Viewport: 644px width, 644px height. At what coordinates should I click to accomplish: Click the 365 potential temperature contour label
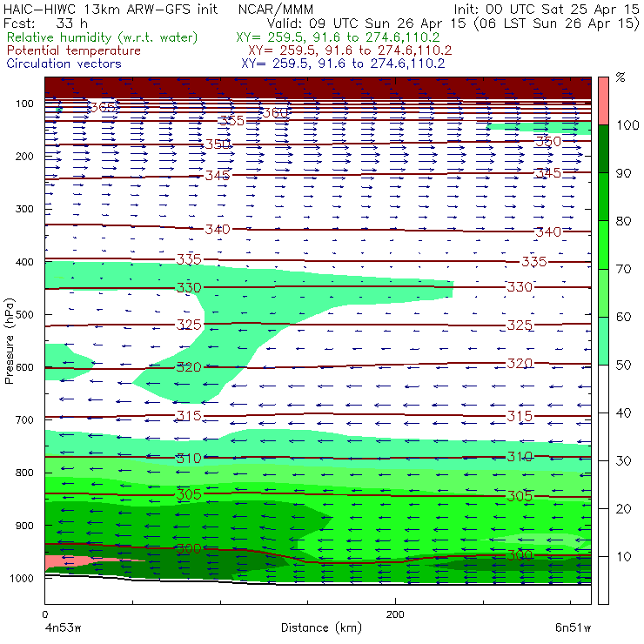103,108
